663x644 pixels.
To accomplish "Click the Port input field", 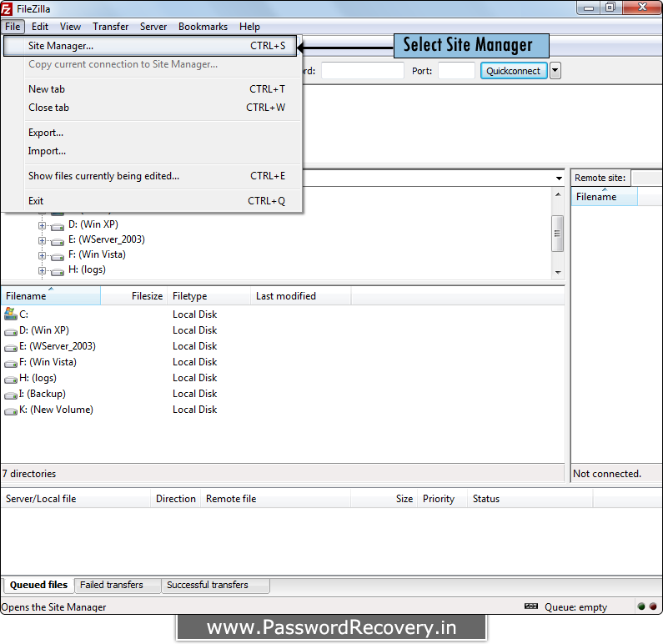I will 456,71.
